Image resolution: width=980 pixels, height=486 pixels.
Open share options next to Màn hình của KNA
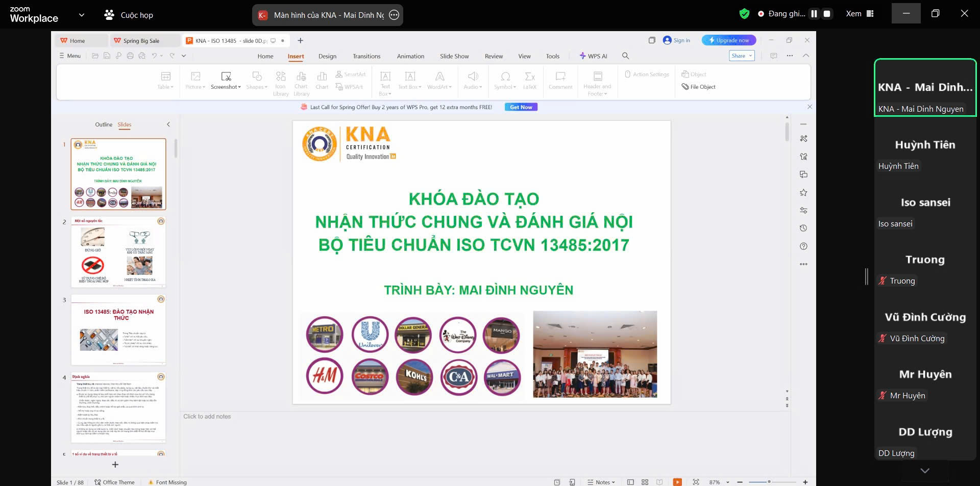pyautogui.click(x=394, y=15)
